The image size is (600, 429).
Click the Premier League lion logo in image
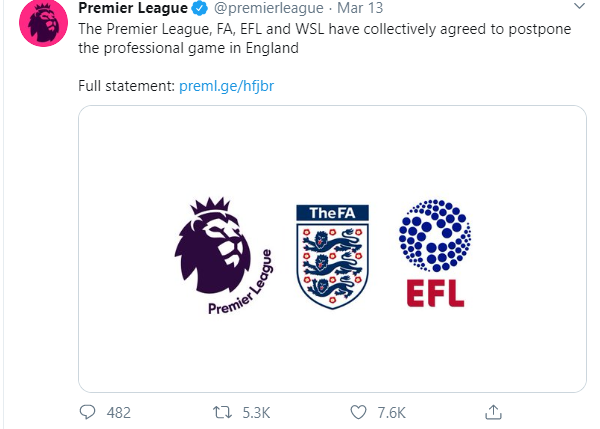(x=224, y=256)
